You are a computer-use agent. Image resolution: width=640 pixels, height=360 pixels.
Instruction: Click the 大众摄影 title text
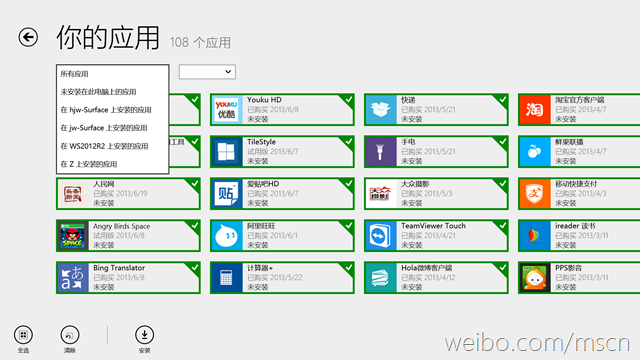(415, 184)
